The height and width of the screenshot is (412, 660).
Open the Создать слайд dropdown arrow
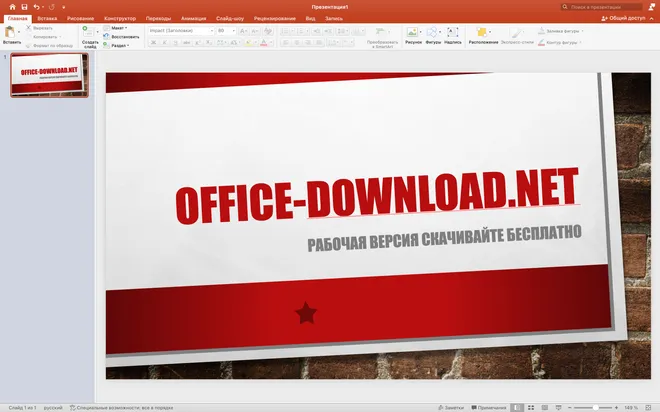pos(98,32)
